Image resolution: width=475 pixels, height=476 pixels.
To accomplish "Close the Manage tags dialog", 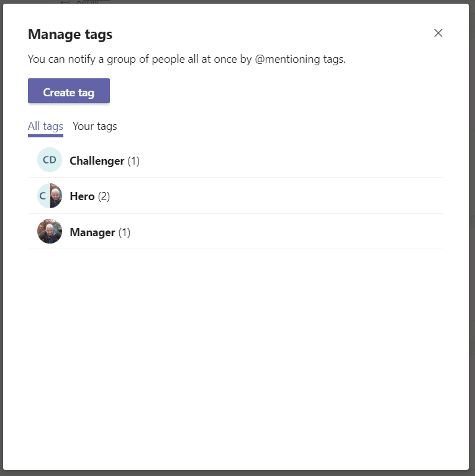I will pyautogui.click(x=438, y=33).
